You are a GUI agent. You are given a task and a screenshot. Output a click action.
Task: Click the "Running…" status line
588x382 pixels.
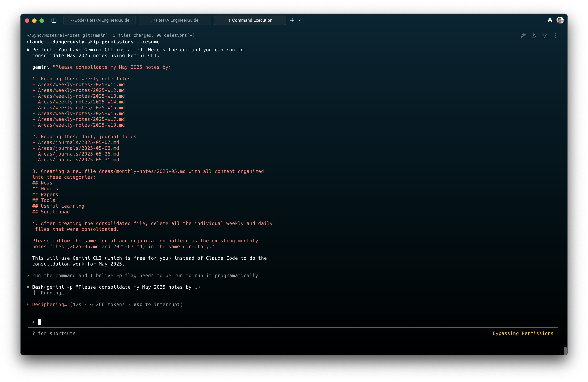(52, 293)
